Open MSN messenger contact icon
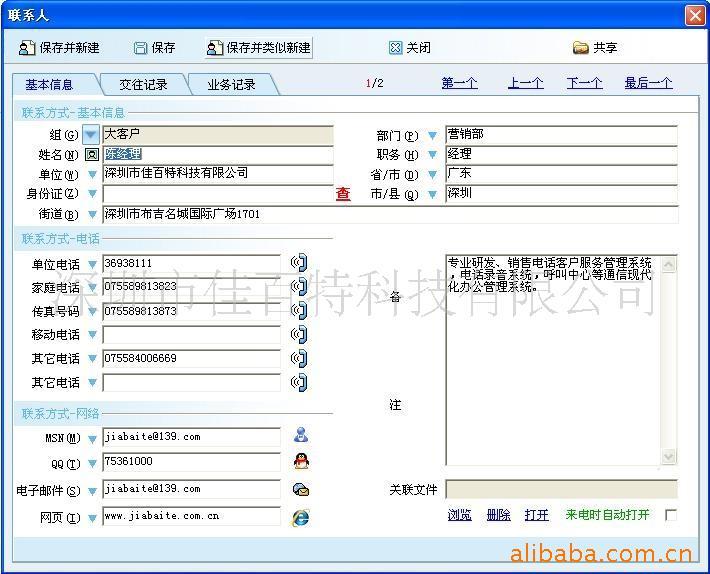The height and width of the screenshot is (574, 710). 301,435
